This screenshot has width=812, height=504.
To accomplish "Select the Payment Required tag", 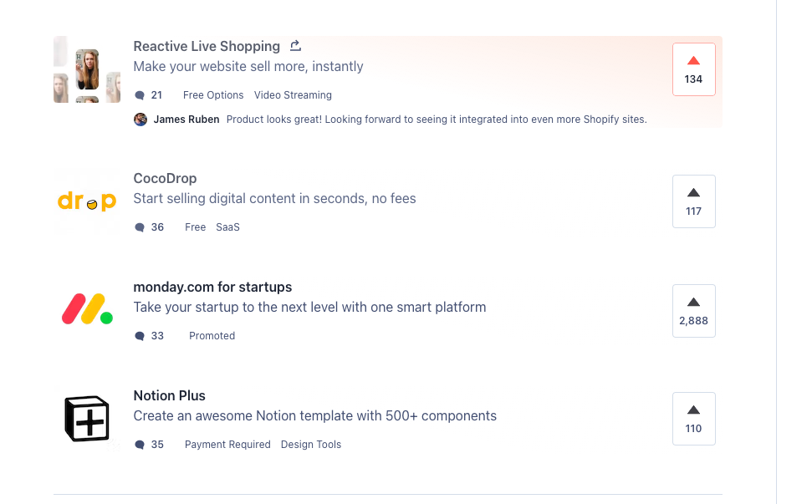I will point(227,445).
